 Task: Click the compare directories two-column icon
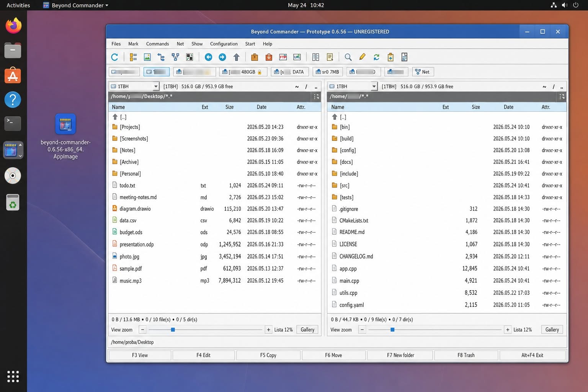(316, 57)
